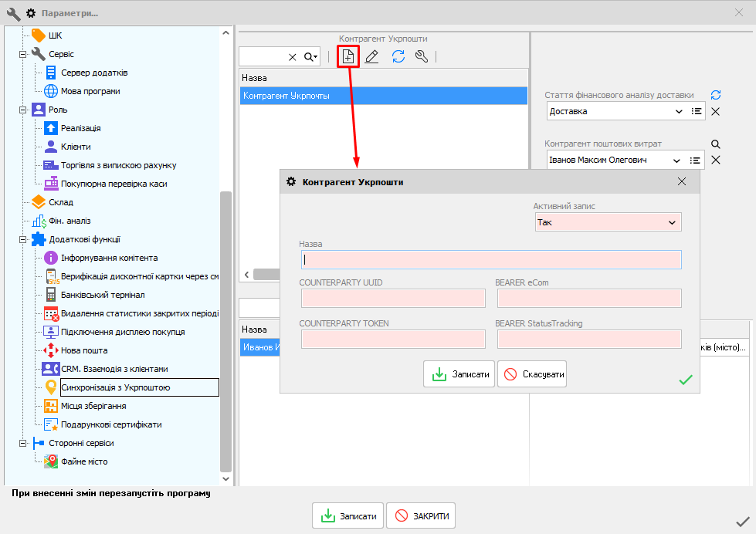Click the magnifier search dropdown icon
The height and width of the screenshot is (534, 756).
pos(310,57)
